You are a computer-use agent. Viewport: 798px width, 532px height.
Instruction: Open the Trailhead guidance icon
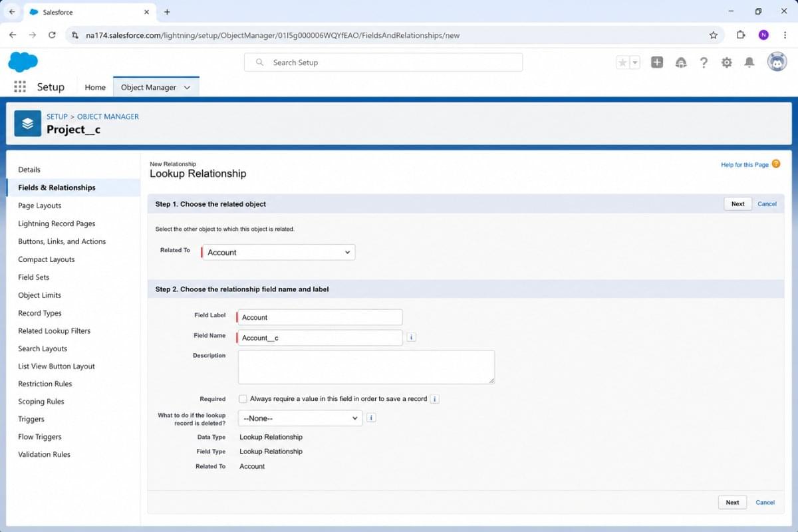point(680,63)
